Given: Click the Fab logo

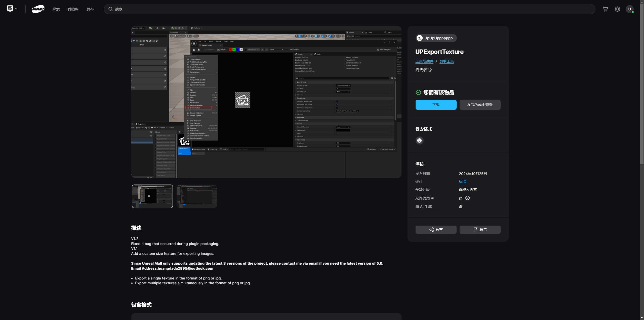Looking at the screenshot, I should (38, 9).
